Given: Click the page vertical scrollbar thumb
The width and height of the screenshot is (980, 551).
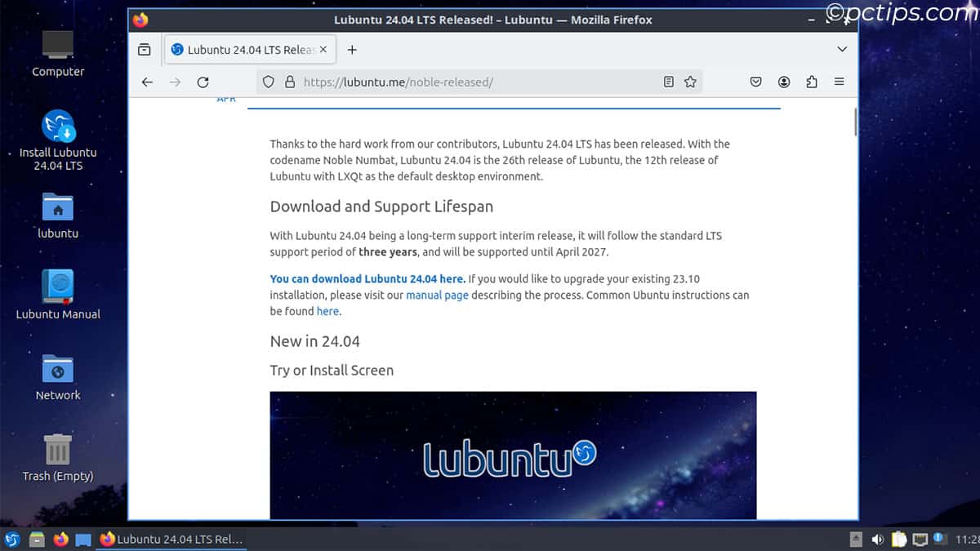Looking at the screenshot, I should pos(855,121).
